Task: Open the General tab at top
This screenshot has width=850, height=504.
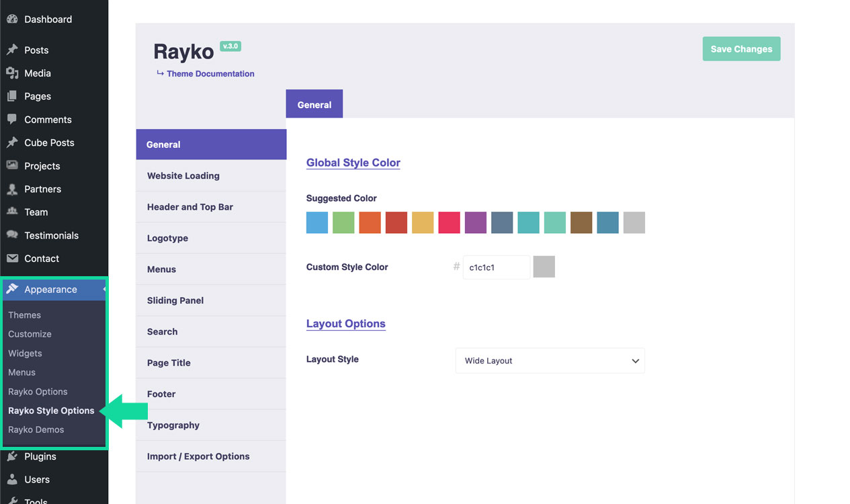Action: coord(314,105)
